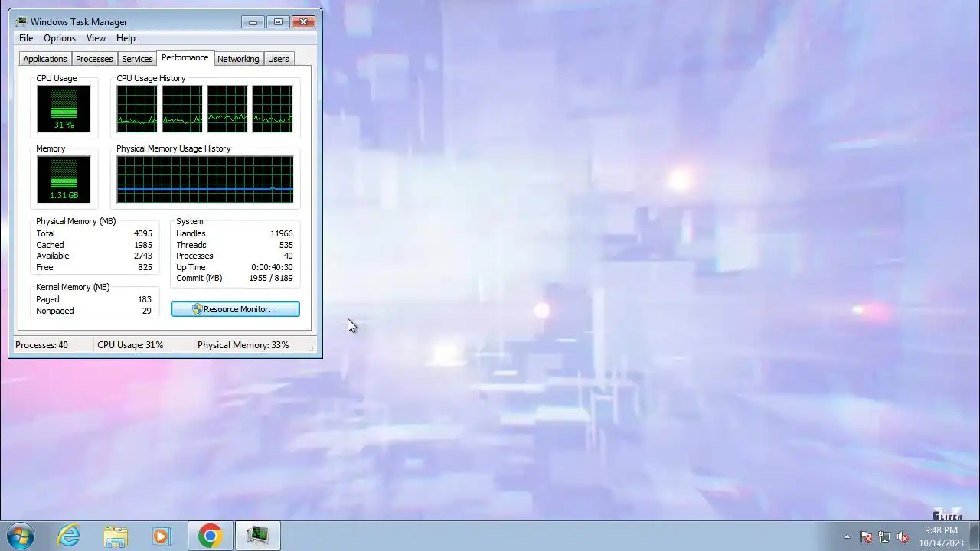Click the second CPU Usage History graph

point(182,109)
